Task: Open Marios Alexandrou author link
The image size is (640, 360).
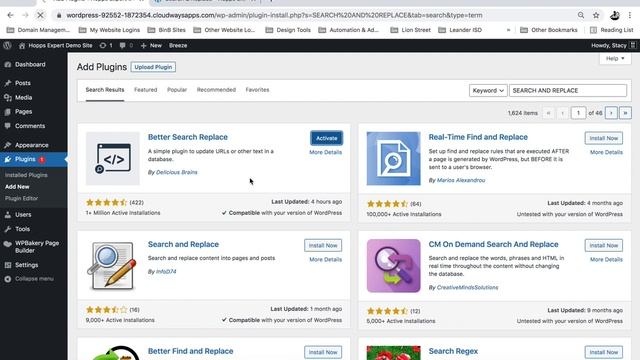Action: tap(461, 180)
